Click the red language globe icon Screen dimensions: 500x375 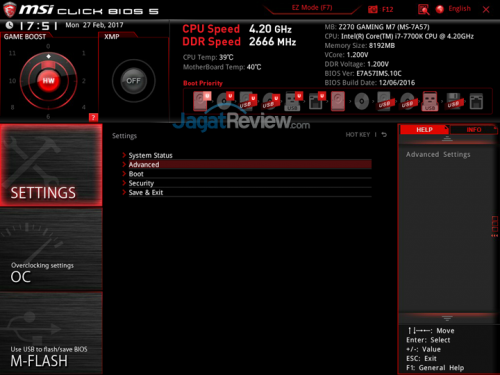440,9
